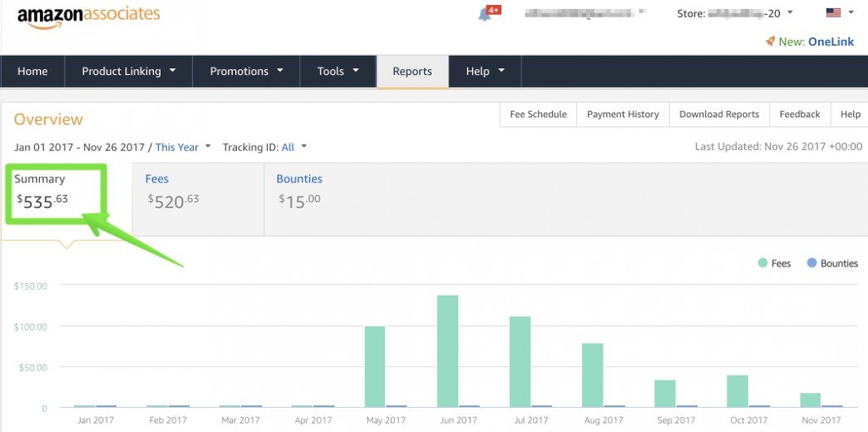868x432 pixels.
Task: Click the $50.00 axis label
Action: (x=33, y=367)
